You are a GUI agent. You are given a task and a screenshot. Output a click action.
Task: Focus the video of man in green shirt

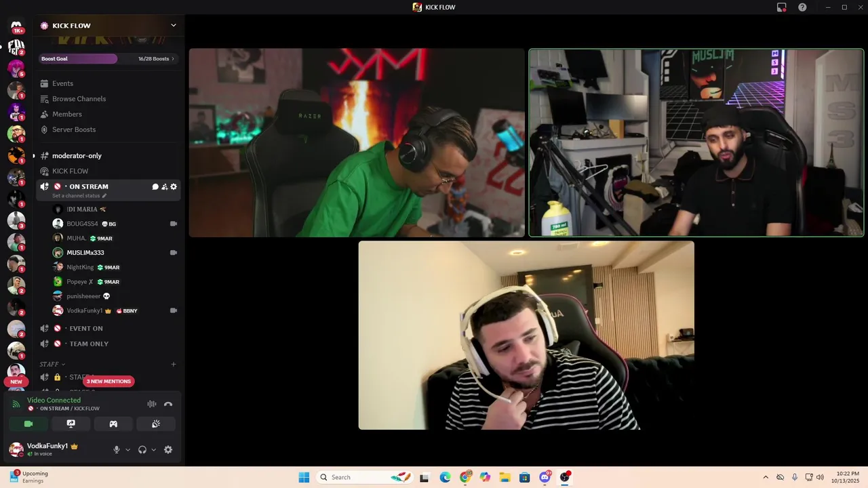coord(357,143)
